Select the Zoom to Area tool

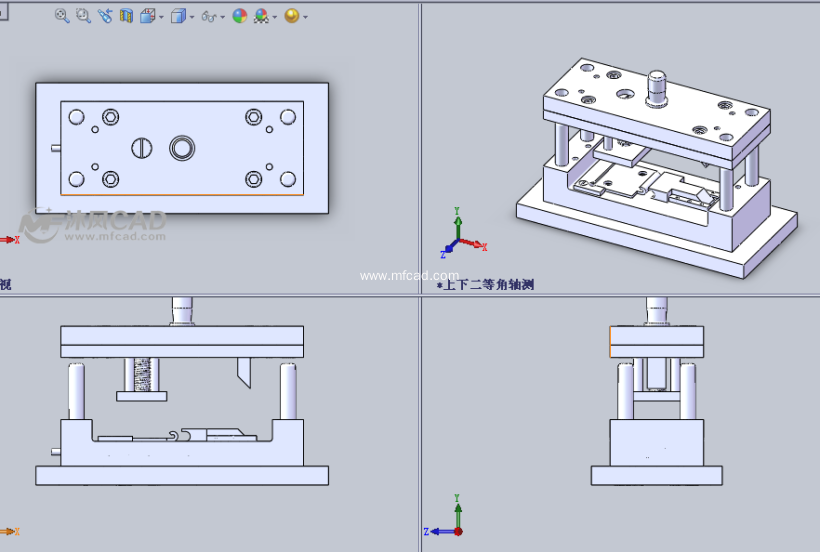pyautogui.click(x=83, y=16)
